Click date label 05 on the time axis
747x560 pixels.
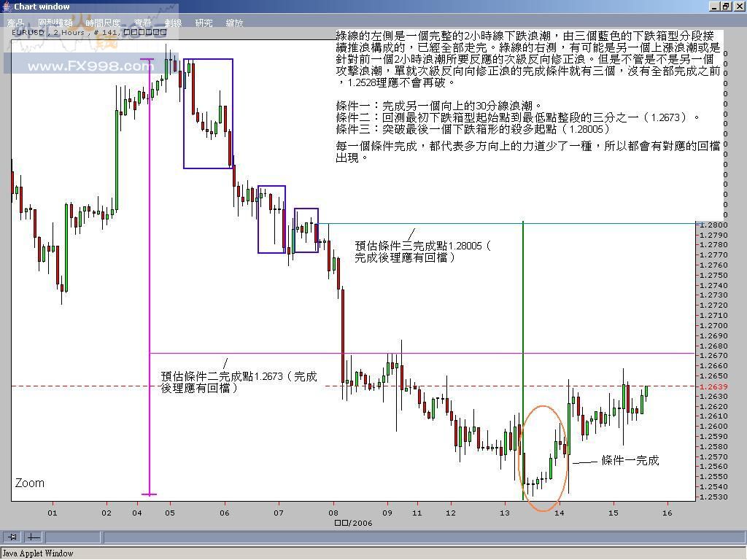170,513
